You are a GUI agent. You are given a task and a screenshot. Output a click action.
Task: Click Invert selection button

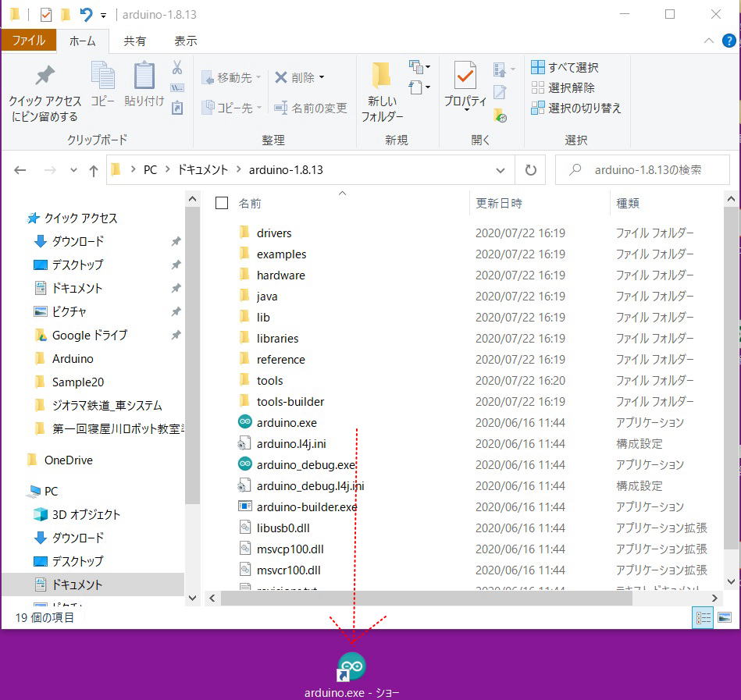pos(576,108)
